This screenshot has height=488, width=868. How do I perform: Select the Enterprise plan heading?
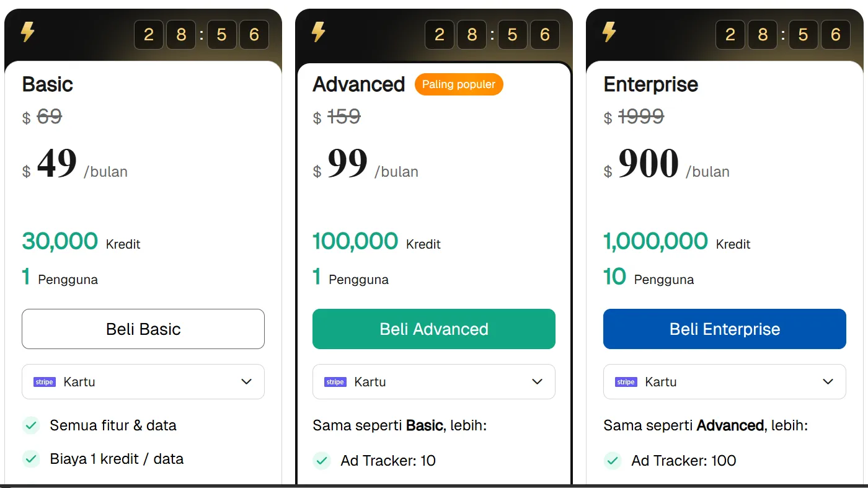pos(650,84)
